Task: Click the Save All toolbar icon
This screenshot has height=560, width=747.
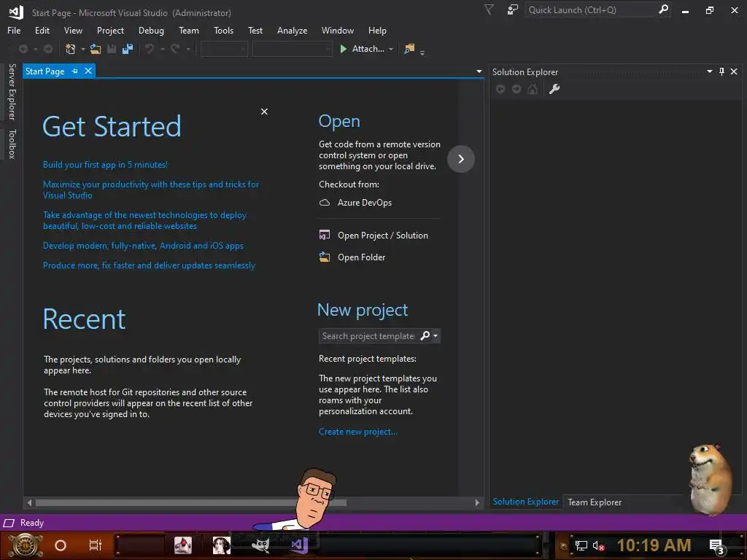Action: tap(127, 49)
